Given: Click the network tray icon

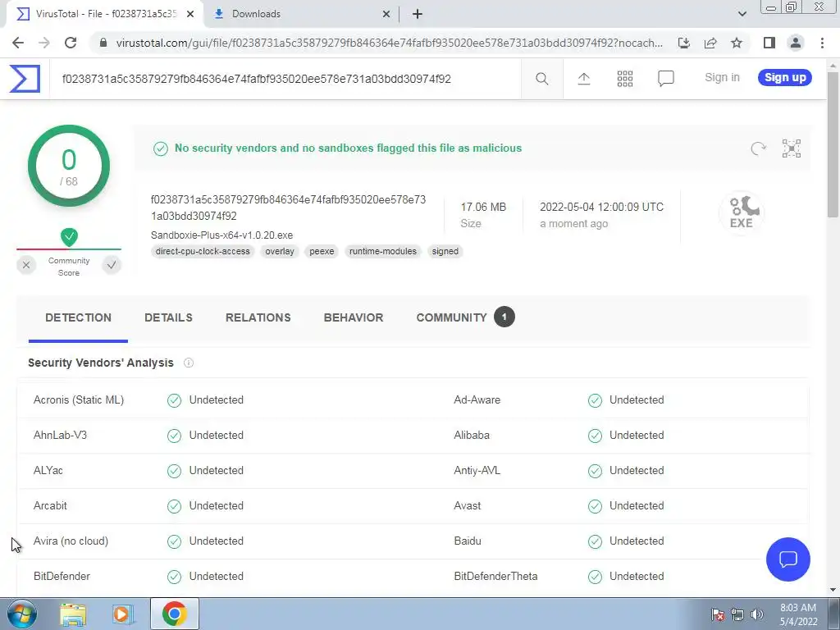Looking at the screenshot, I should tap(737, 614).
